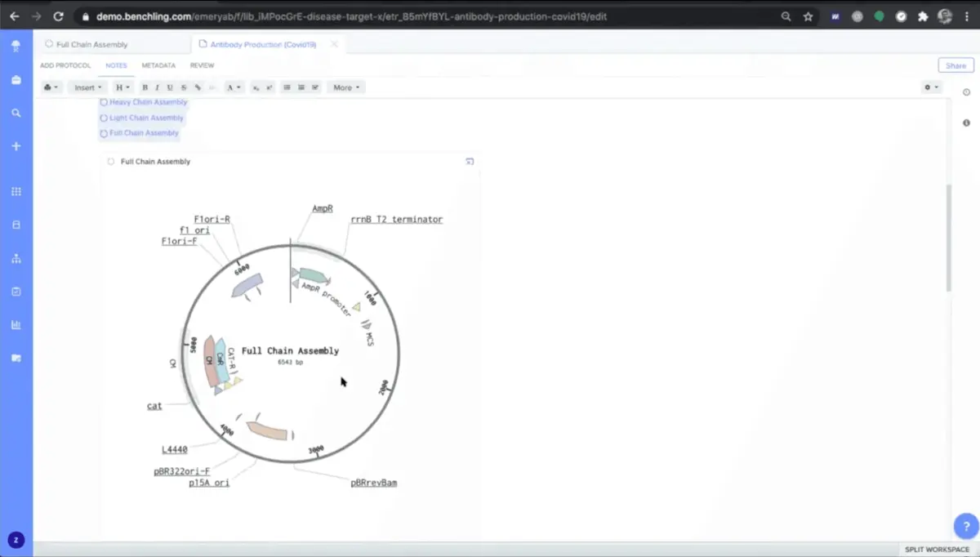This screenshot has width=980, height=557.
Task: Open the print dropdown in toolbar
Action: click(x=51, y=87)
